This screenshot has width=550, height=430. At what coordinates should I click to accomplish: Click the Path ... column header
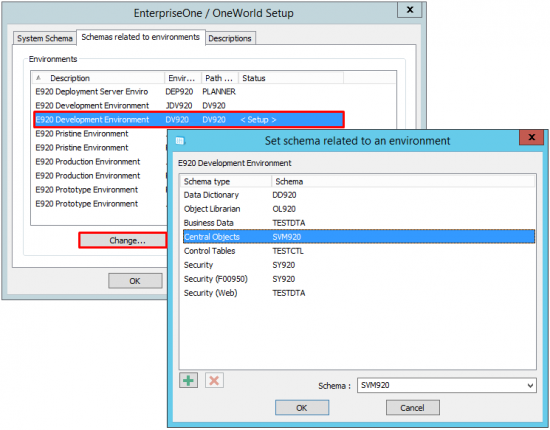tap(220, 78)
